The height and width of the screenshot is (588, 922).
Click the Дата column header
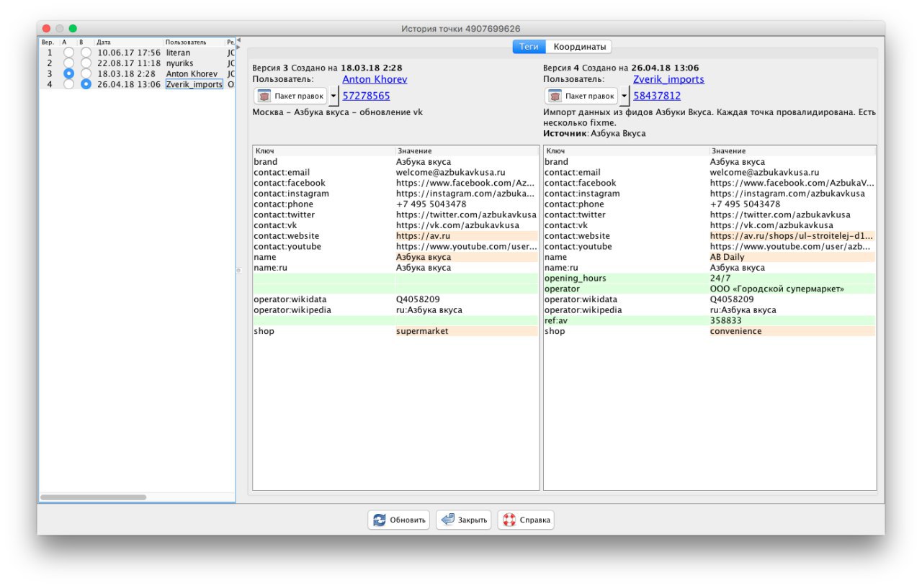[x=130, y=42]
